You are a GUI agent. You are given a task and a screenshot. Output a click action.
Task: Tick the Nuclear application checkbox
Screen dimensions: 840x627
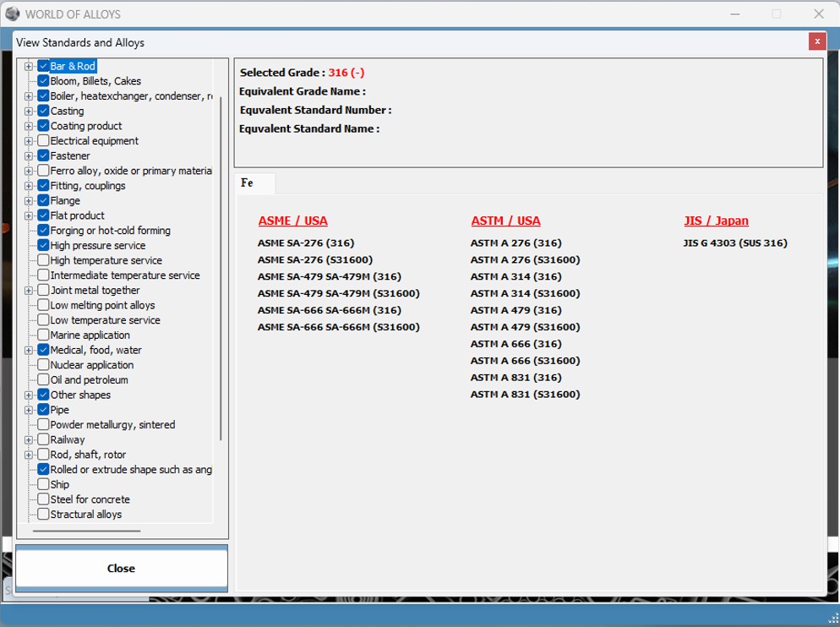[43, 364]
